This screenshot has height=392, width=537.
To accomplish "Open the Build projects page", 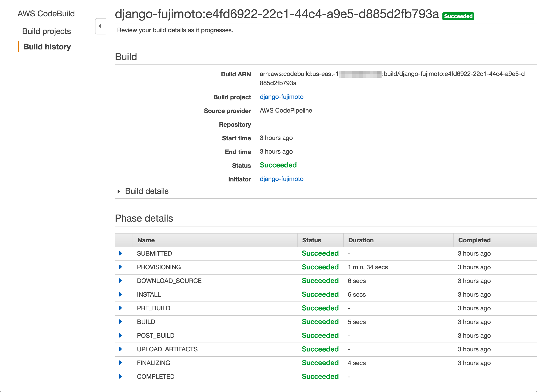I will coord(47,31).
